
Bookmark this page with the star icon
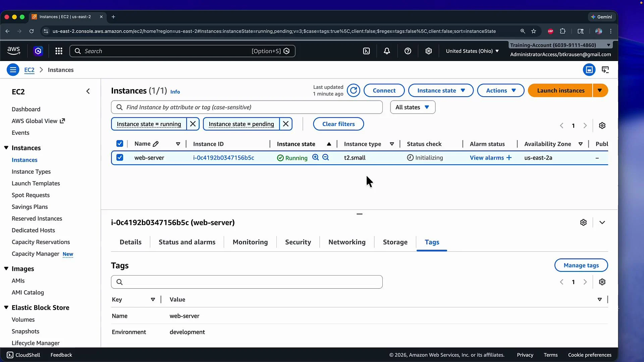534,31
